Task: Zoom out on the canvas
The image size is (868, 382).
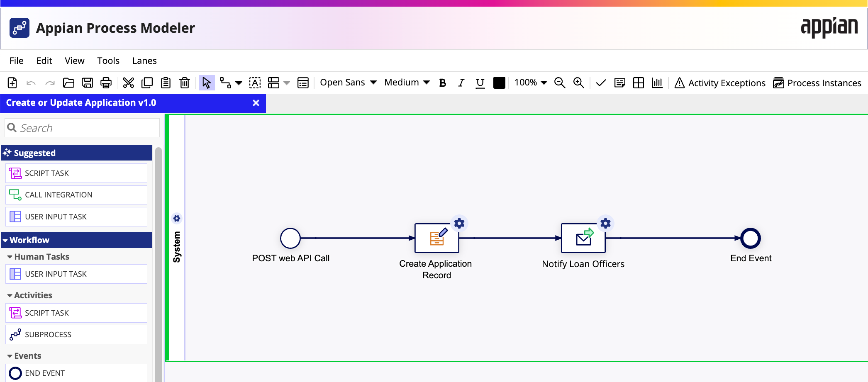Action: coord(560,83)
